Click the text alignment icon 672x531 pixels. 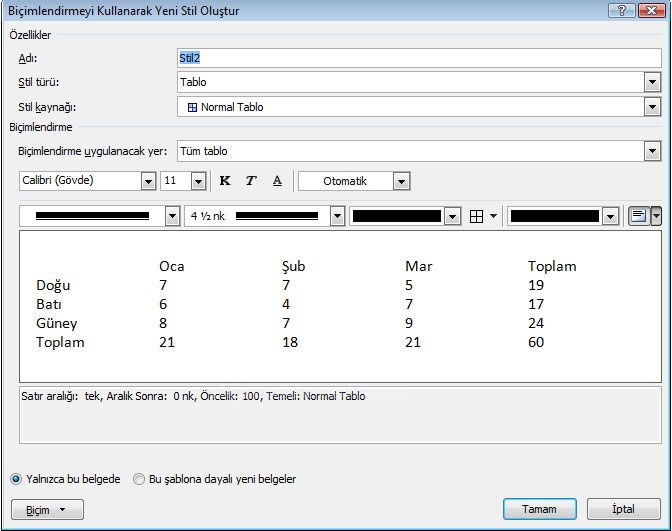coord(639,216)
